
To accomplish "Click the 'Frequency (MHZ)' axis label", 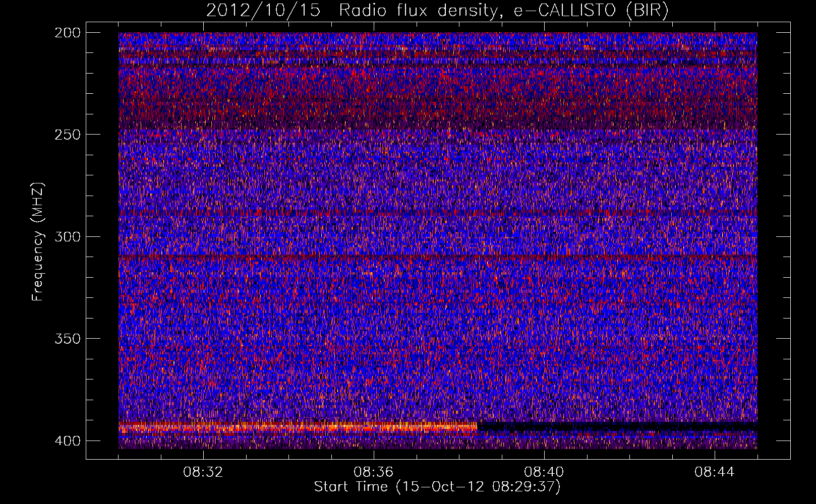I will click(38, 241).
